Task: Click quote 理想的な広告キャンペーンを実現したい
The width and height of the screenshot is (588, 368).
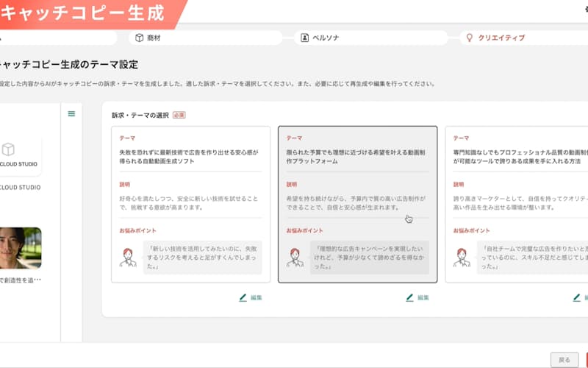Action: pyautogui.click(x=370, y=258)
